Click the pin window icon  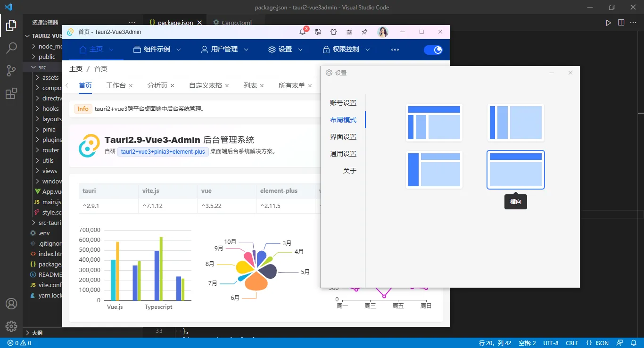click(364, 32)
